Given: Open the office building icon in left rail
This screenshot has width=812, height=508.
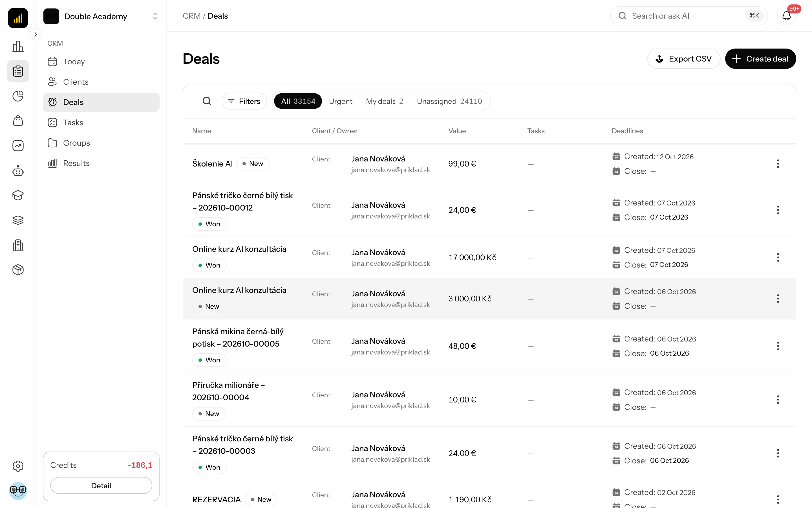Looking at the screenshot, I should coord(18,245).
